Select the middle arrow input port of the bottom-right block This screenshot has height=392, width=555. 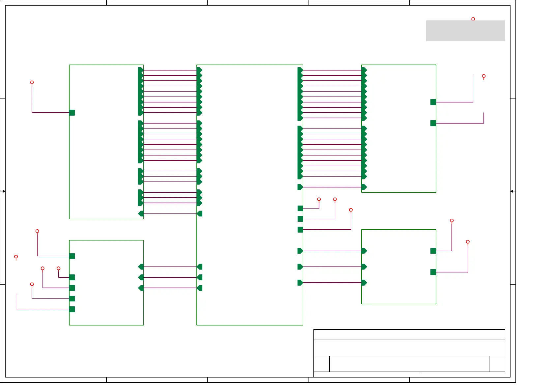coord(364,267)
